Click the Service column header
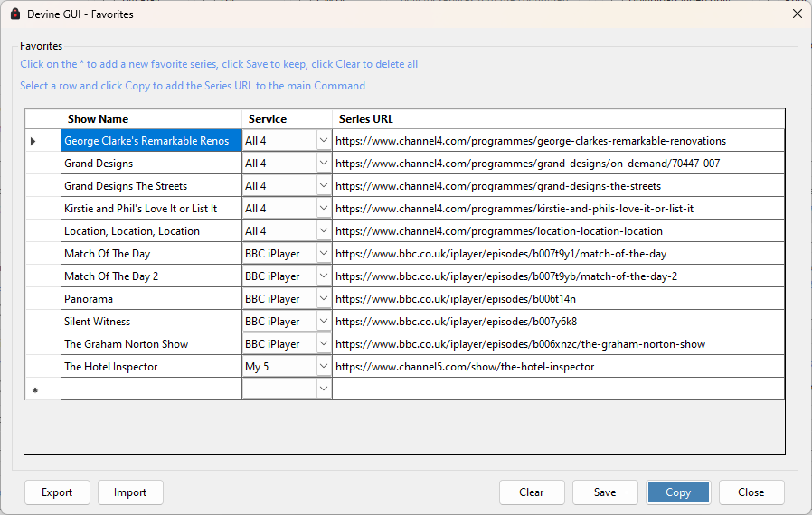 pyautogui.click(x=287, y=119)
